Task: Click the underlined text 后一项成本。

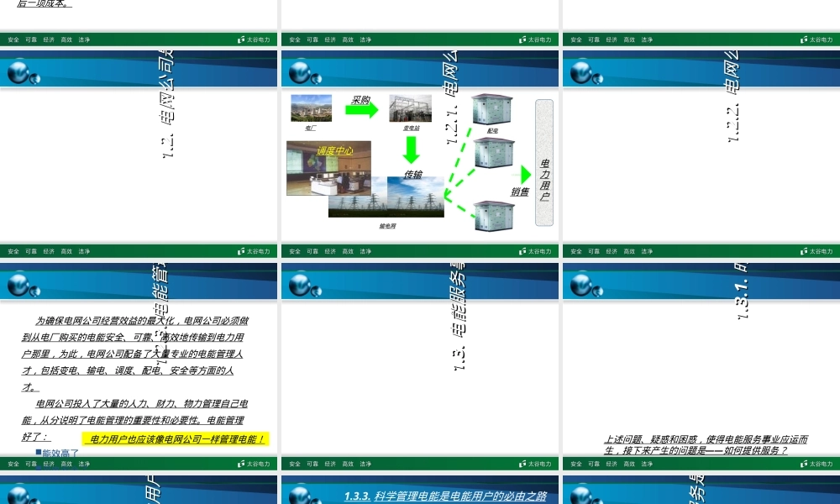Action: (45, 3)
